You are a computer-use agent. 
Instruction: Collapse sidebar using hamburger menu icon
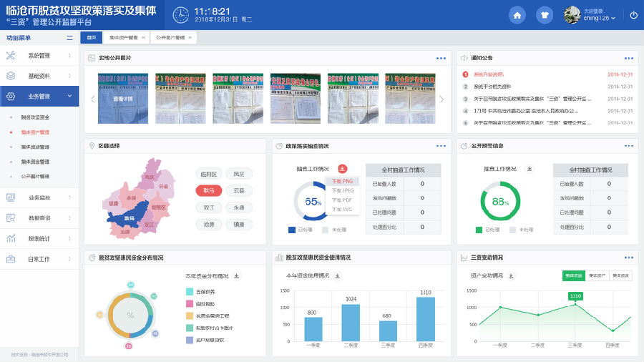click(x=69, y=37)
